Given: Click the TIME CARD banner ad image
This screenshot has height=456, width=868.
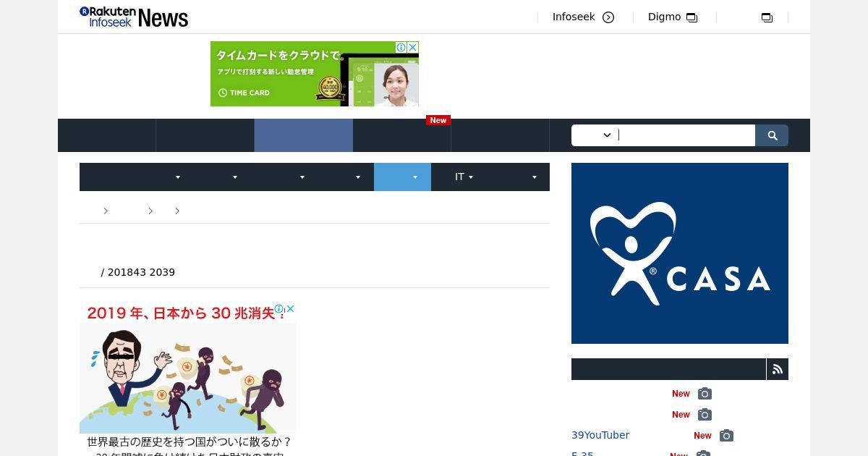Looking at the screenshot, I should point(315,74).
